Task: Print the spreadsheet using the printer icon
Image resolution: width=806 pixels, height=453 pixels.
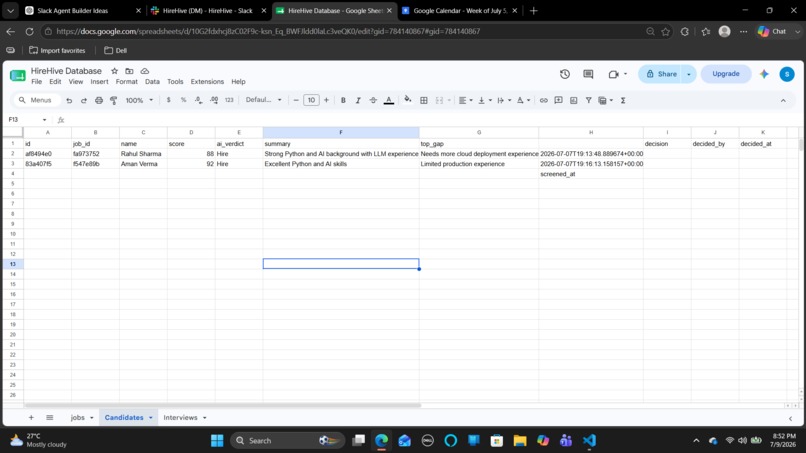Action: [x=99, y=100]
